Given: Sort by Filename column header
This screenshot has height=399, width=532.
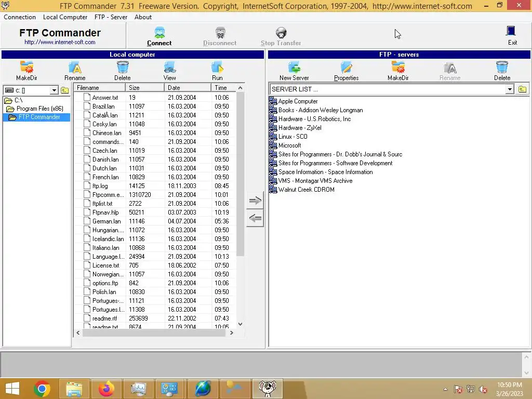Looking at the screenshot, I should (x=100, y=88).
